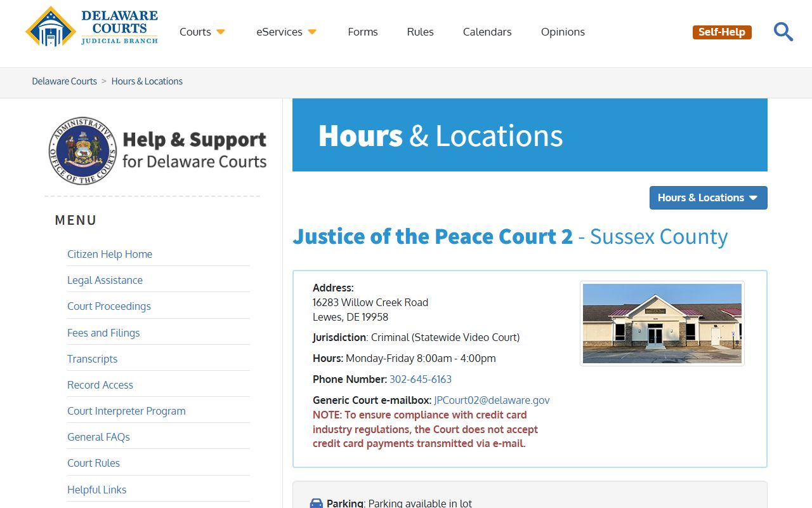
Task: Click the Hours Monday-Friday 8:00am - 4:00pm text
Action: tap(404, 358)
